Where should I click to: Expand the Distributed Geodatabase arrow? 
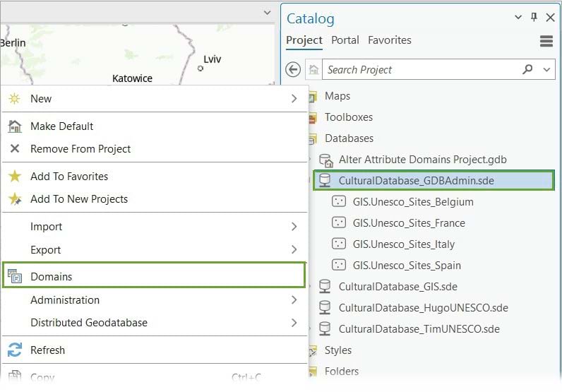[x=294, y=322]
